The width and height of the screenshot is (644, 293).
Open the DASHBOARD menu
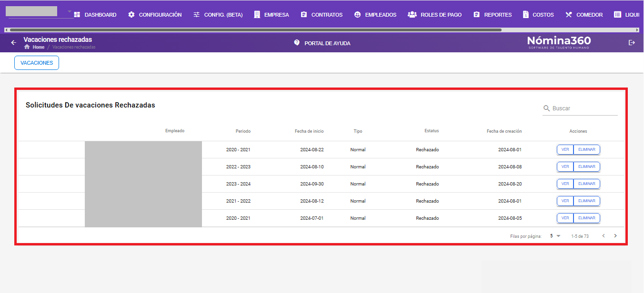101,15
